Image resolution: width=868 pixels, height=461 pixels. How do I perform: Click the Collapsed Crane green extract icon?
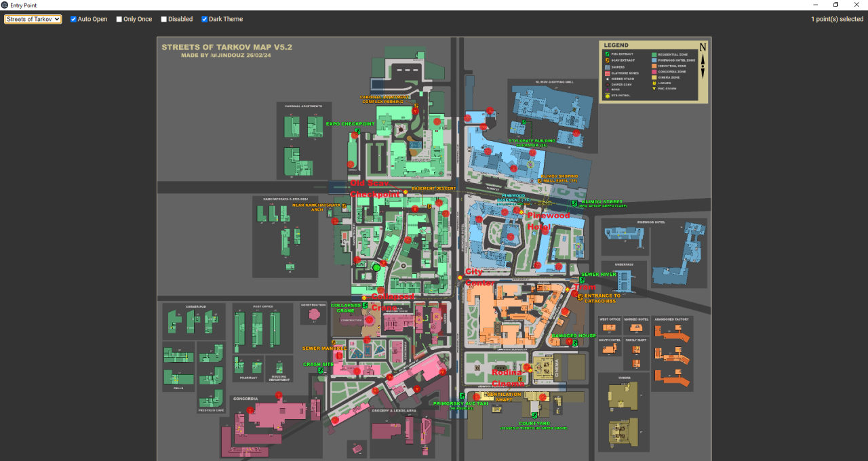365,306
